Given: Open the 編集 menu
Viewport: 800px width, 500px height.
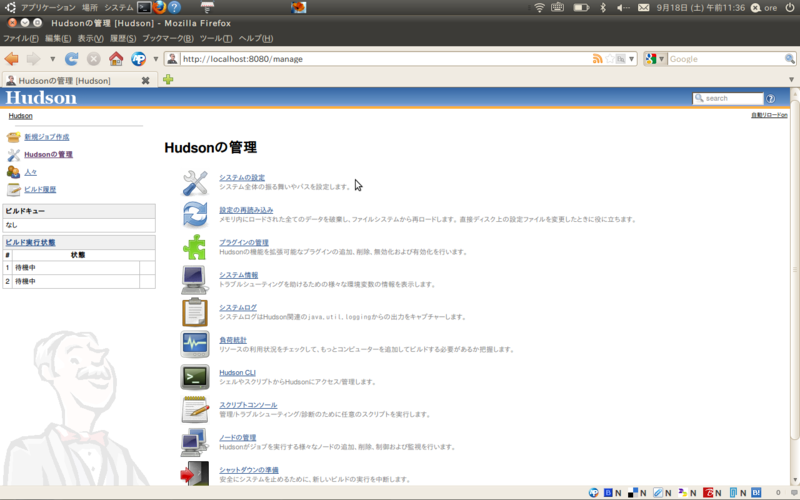Looking at the screenshot, I should [x=58, y=38].
